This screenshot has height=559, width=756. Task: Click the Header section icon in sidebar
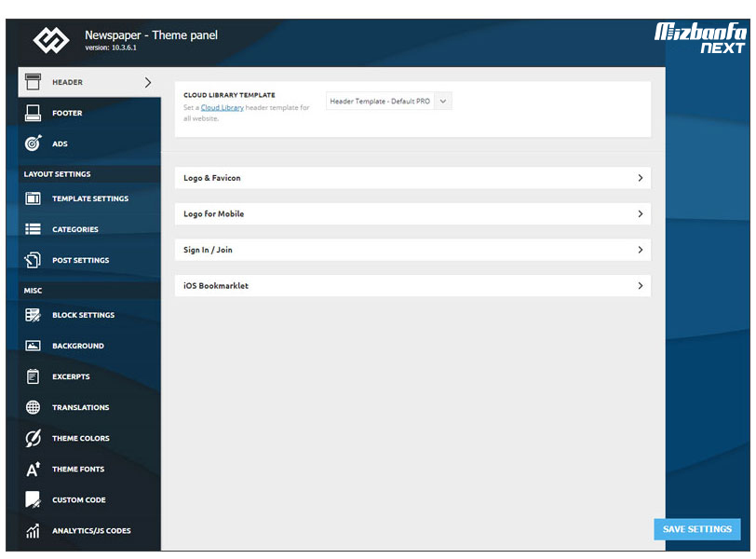[x=33, y=82]
